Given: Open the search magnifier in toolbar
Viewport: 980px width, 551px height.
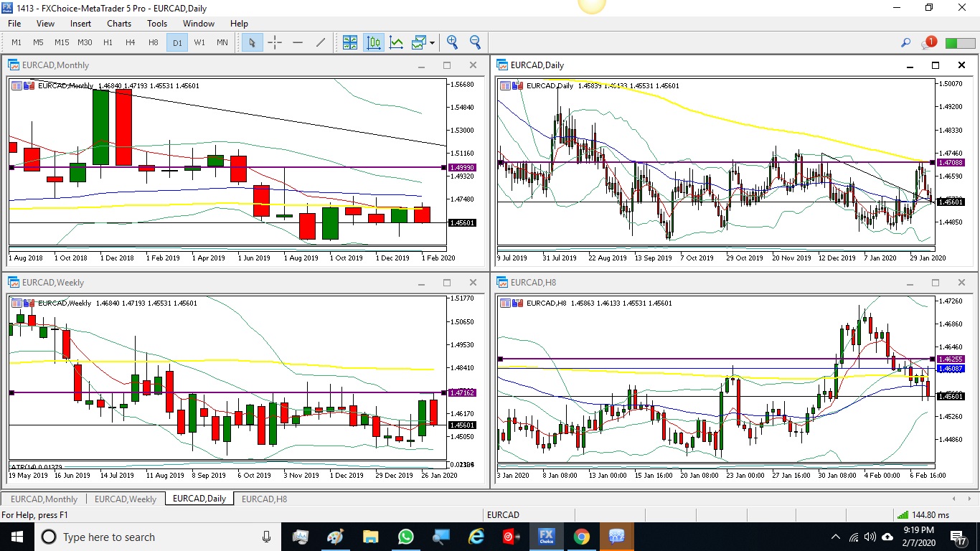Looking at the screenshot, I should 906,43.
